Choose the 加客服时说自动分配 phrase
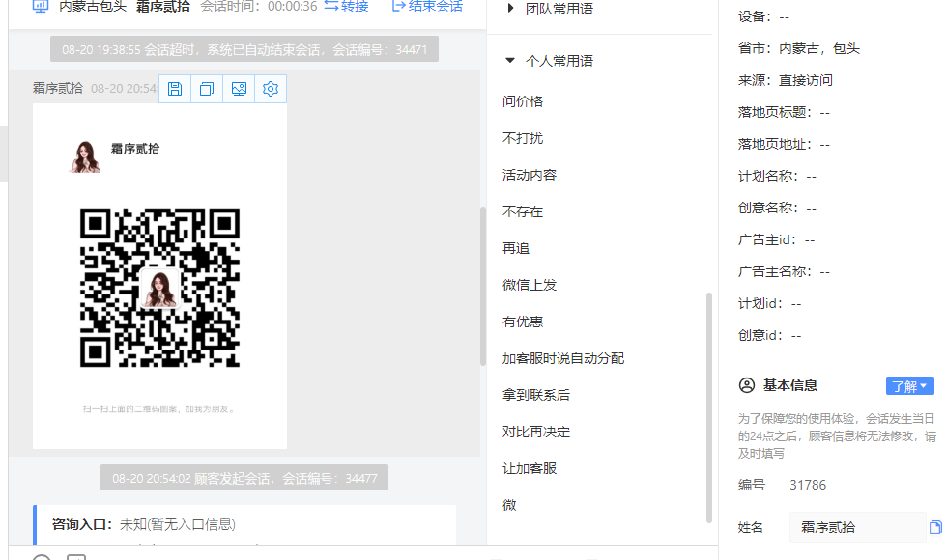Viewport: 946px width, 560px height. click(x=563, y=358)
